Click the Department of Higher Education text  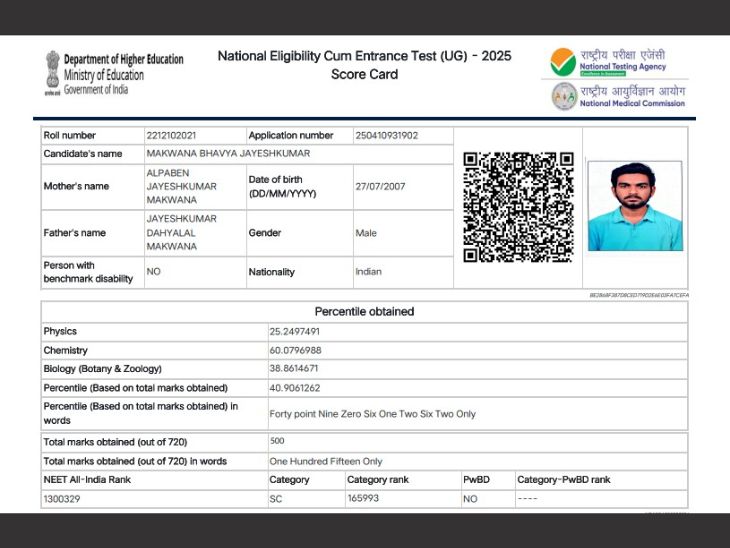coord(123,60)
